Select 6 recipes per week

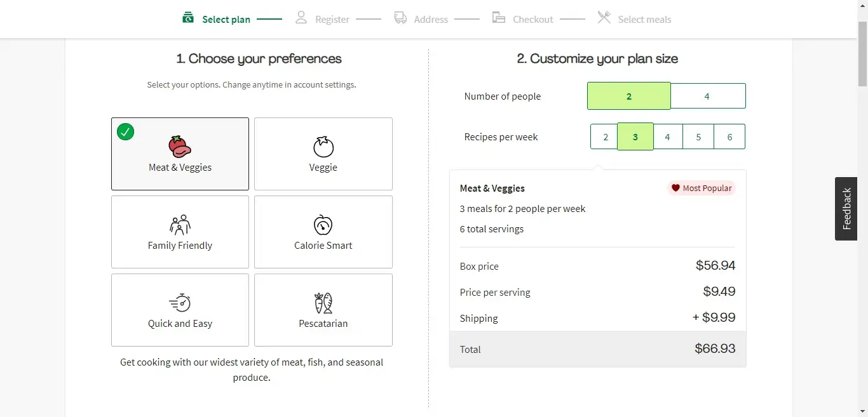(729, 137)
